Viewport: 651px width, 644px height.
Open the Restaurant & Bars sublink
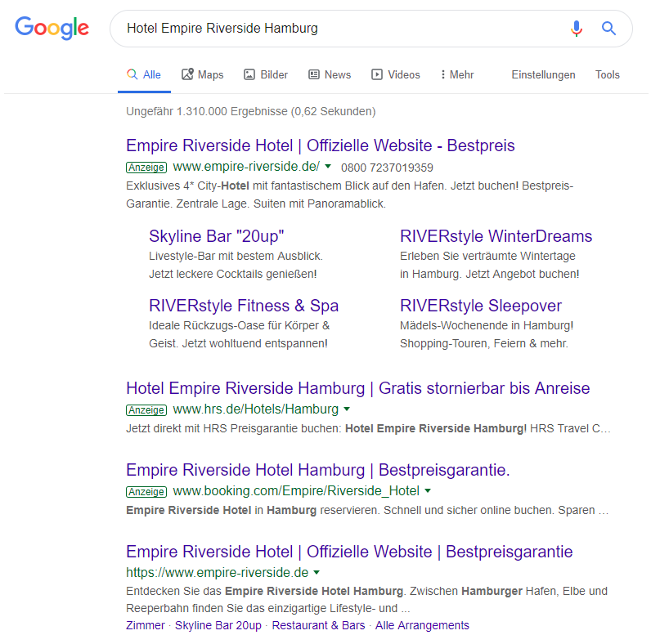click(318, 625)
